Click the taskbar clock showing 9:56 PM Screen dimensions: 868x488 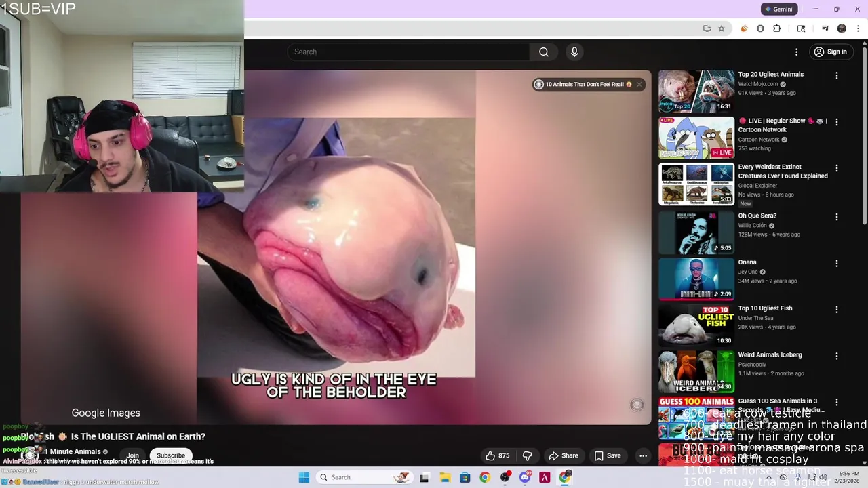[849, 477]
